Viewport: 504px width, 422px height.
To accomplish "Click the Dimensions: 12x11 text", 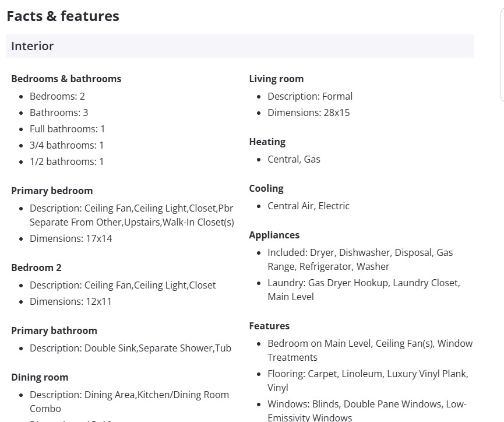I will tap(71, 301).
